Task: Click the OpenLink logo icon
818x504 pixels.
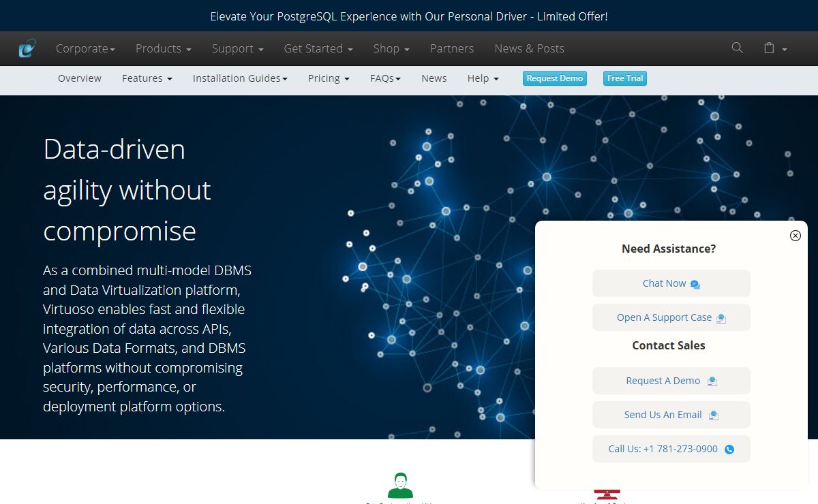Action: 28,48
